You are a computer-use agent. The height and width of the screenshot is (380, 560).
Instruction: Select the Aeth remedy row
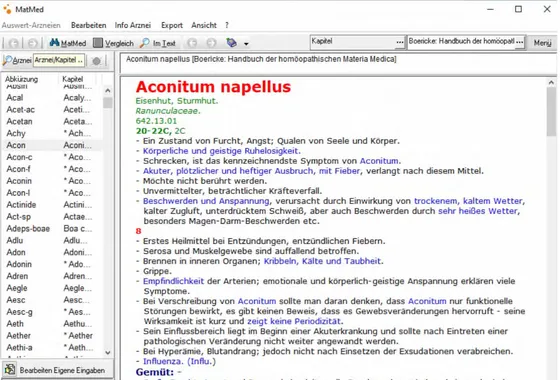52,324
